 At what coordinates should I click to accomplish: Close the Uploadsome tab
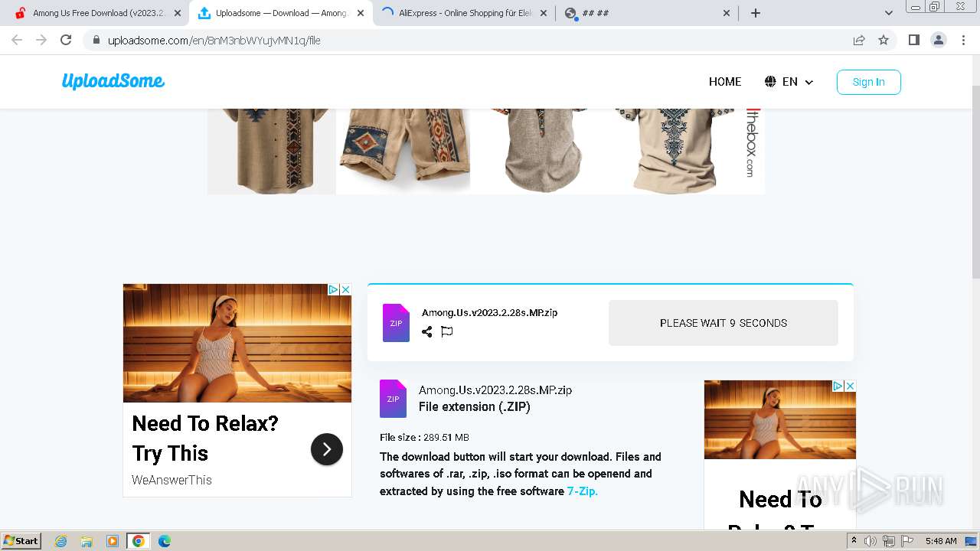coord(361,13)
